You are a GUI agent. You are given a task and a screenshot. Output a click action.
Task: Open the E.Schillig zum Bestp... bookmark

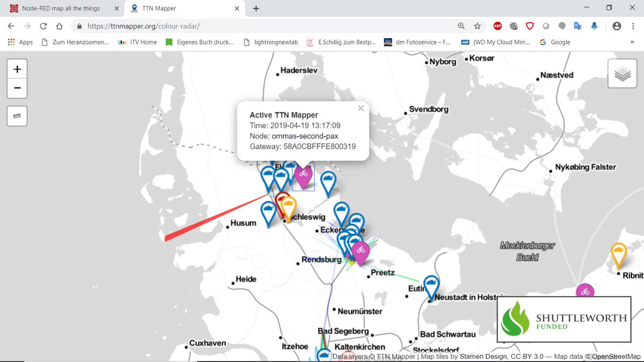pos(341,42)
